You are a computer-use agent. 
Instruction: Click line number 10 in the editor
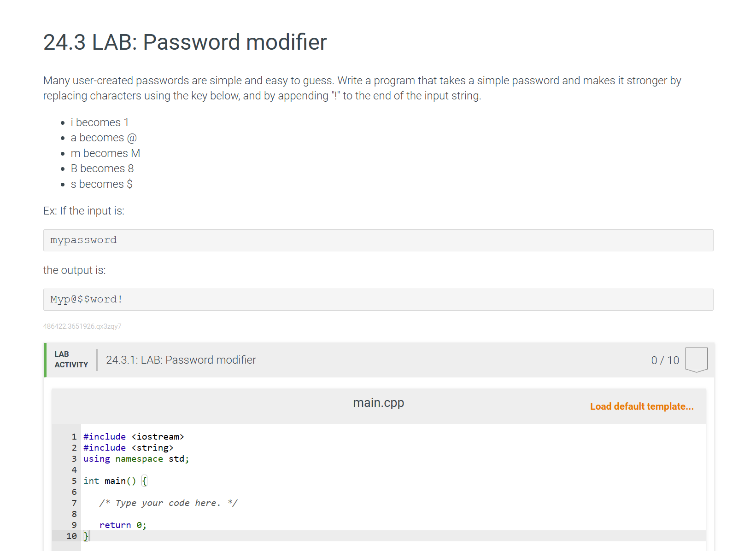click(x=72, y=536)
